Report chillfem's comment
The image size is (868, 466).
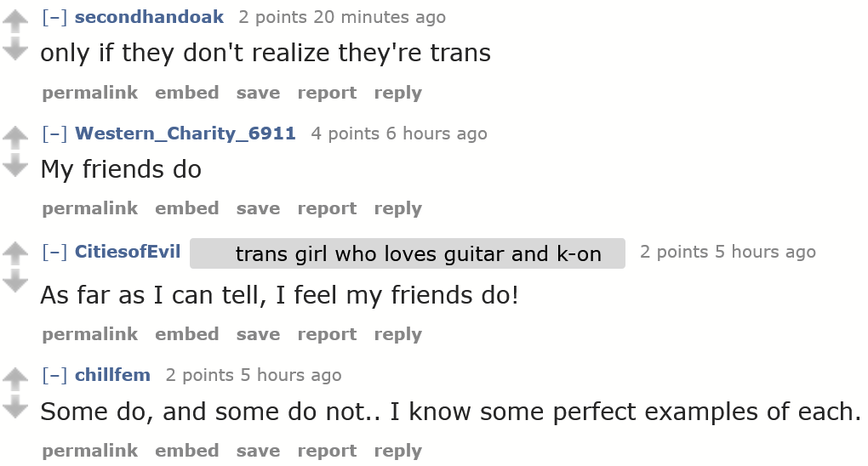pos(327,451)
